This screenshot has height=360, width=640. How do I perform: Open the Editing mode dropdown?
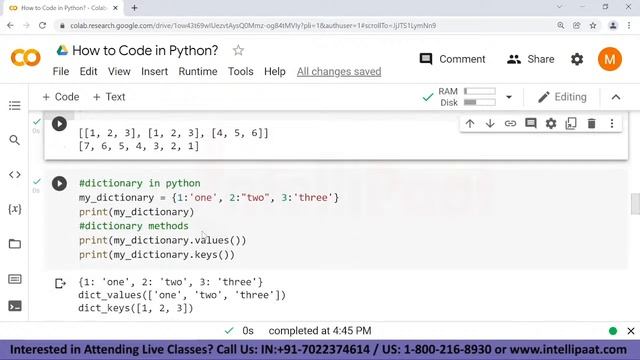pyautogui.click(x=562, y=97)
